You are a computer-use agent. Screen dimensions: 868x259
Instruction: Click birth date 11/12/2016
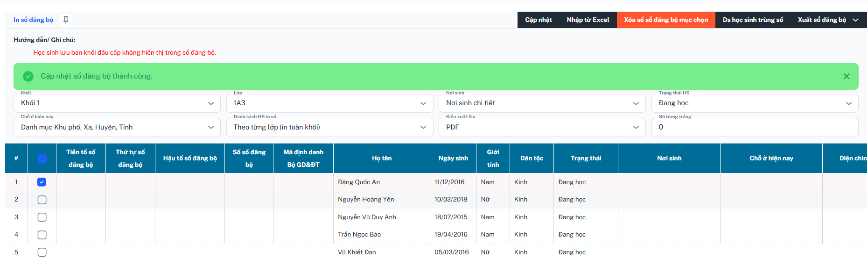point(449,182)
